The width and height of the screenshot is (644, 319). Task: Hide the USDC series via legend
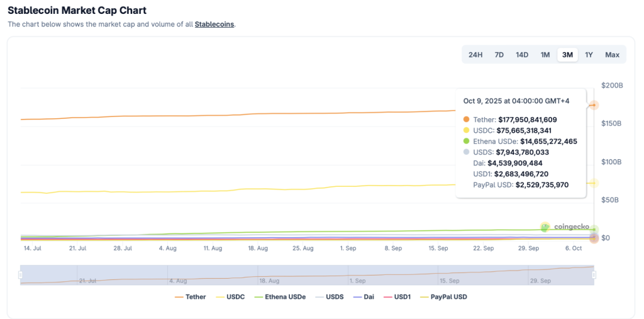(230, 297)
